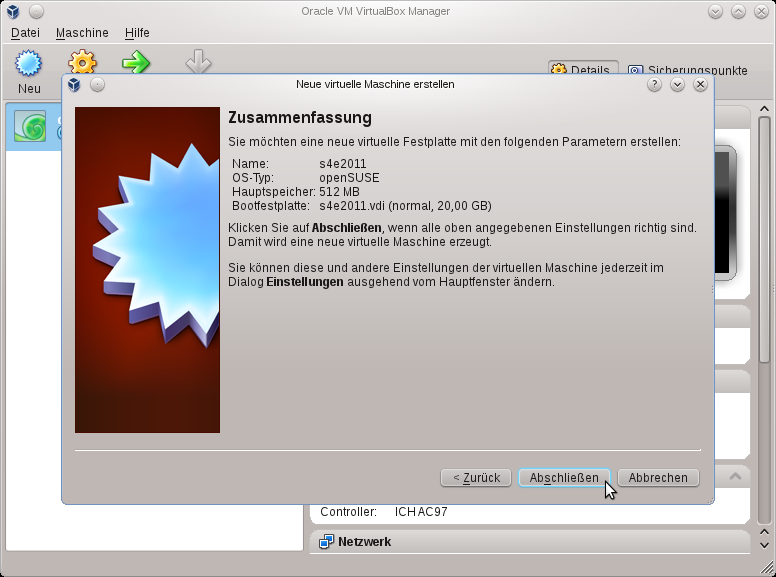The height and width of the screenshot is (577, 776).
Task: Click the Neu (new VM) toolbar icon
Action: (29, 64)
